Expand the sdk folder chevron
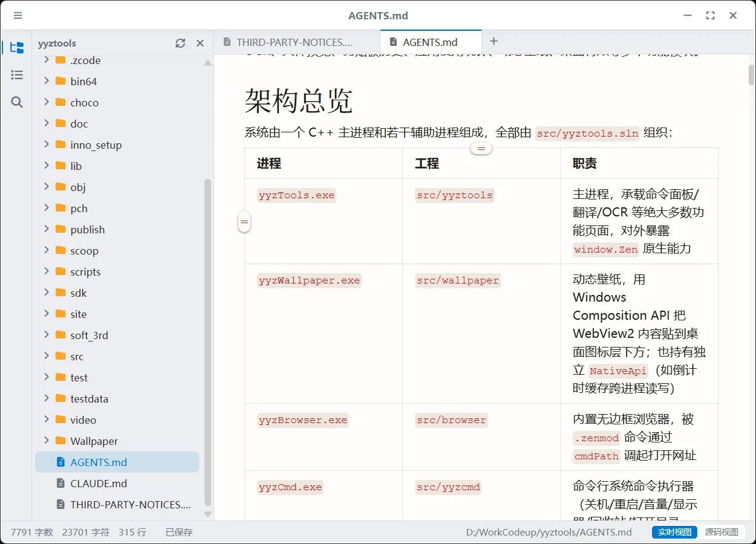Screen dimensions: 756x544 click(47, 293)
